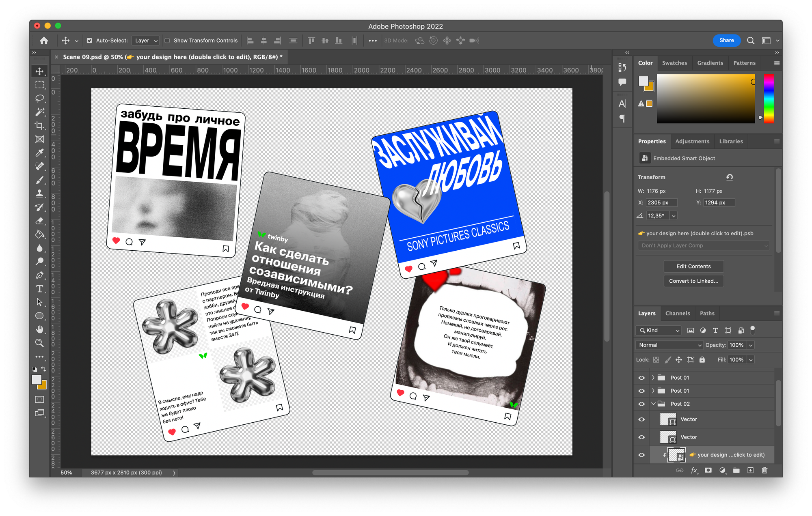Image resolution: width=812 pixels, height=516 pixels.
Task: Click the Zoom tool in toolbar
Action: point(39,343)
